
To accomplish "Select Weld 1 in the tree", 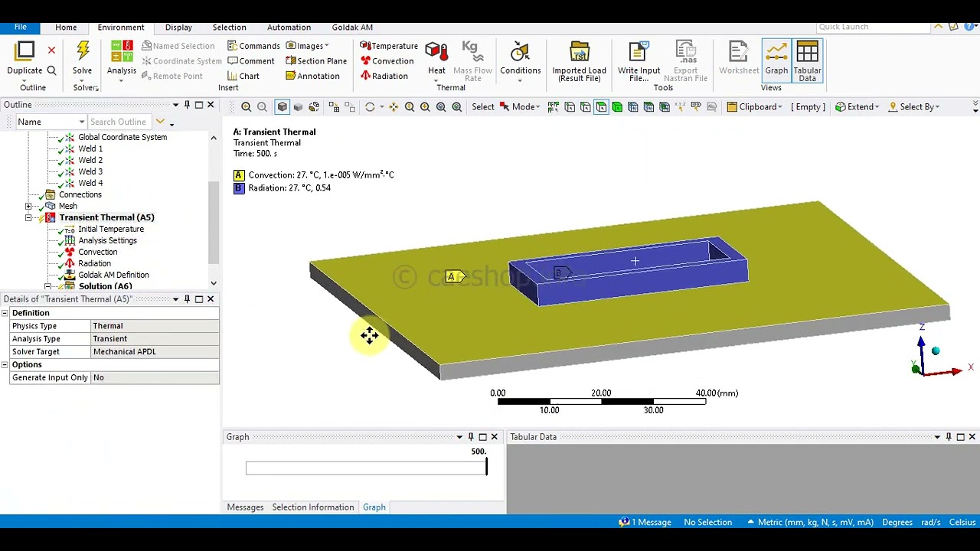I will point(90,148).
